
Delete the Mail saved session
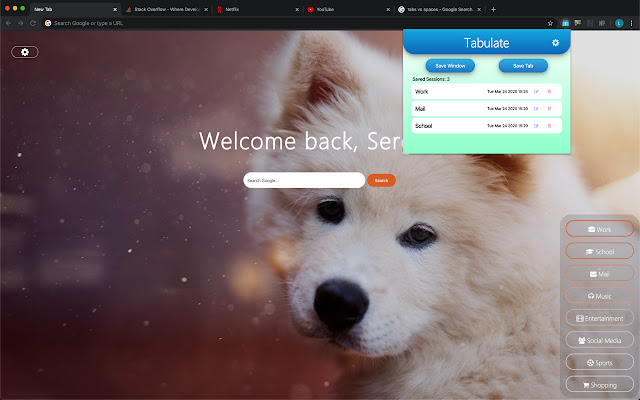point(549,109)
